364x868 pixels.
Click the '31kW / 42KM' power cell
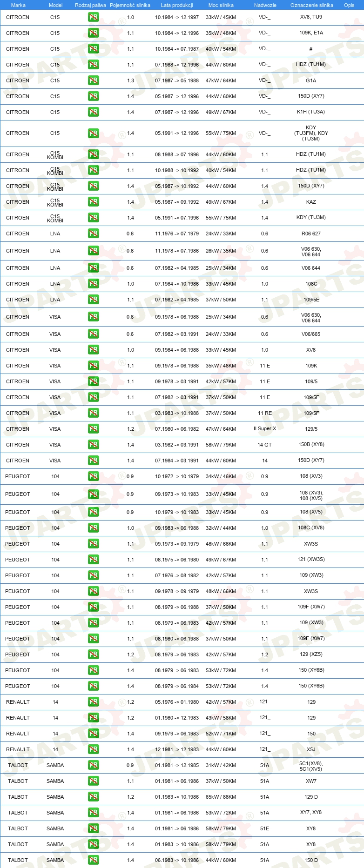(221, 765)
